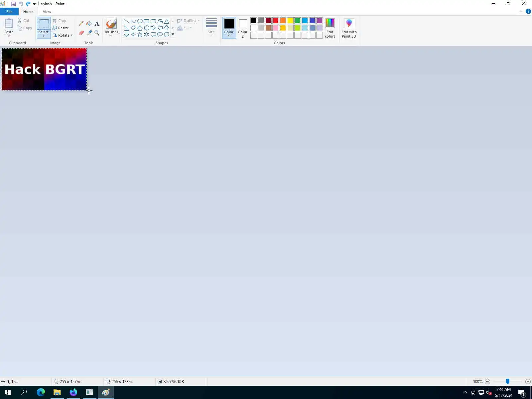Pick the green color swatch

298,21
